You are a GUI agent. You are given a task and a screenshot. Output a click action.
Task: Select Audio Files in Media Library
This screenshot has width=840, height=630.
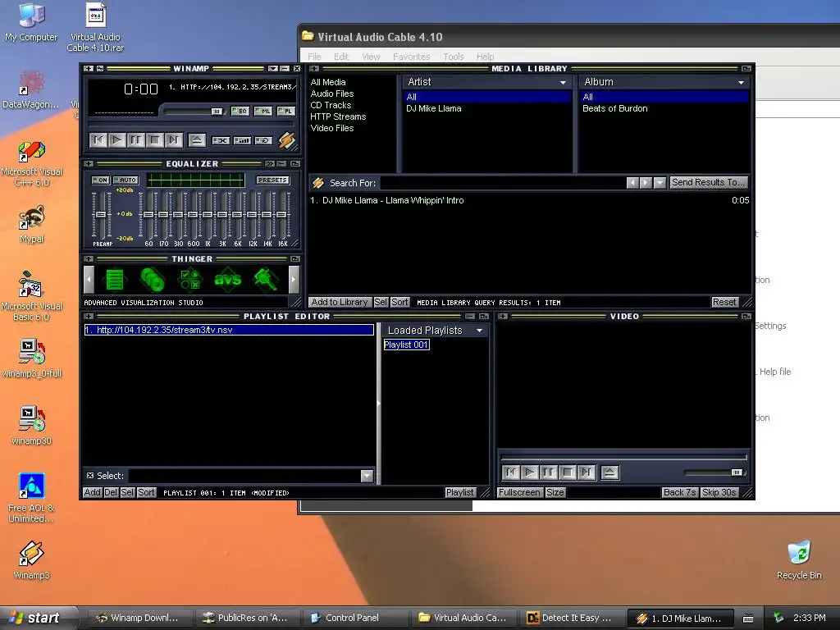(x=332, y=94)
